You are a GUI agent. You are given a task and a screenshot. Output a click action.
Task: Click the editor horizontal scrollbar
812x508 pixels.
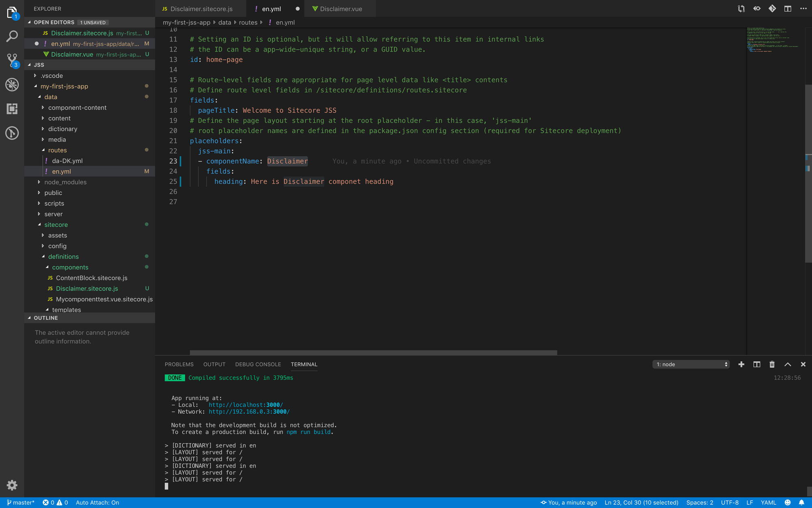pyautogui.click(x=373, y=352)
